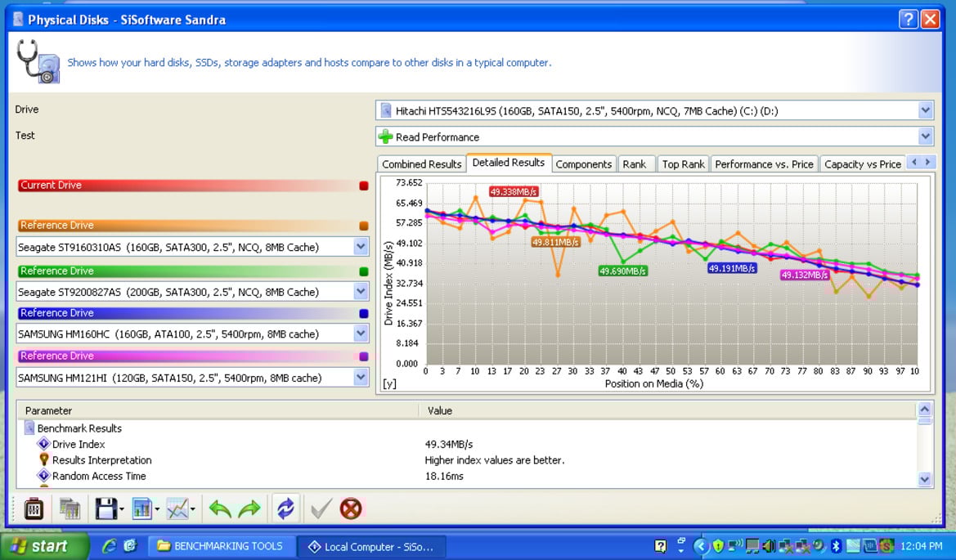The image size is (956, 560).
Task: Select the Detailed Results tab
Action: click(509, 163)
